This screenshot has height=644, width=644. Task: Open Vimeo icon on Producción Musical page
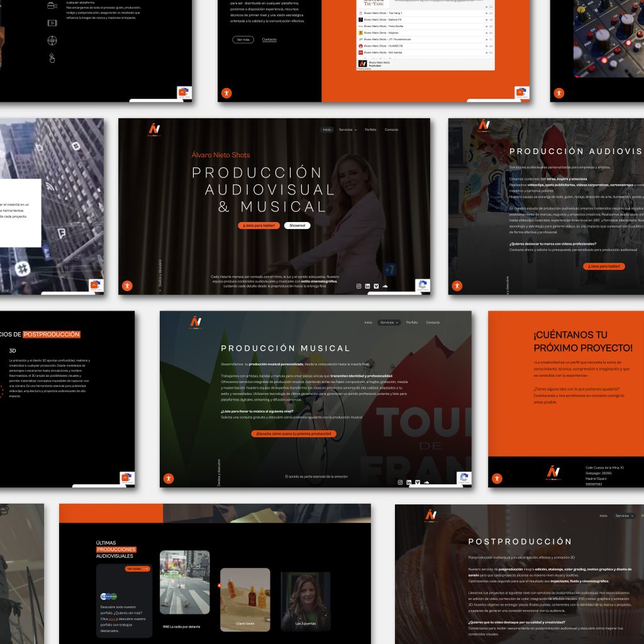tap(418, 482)
